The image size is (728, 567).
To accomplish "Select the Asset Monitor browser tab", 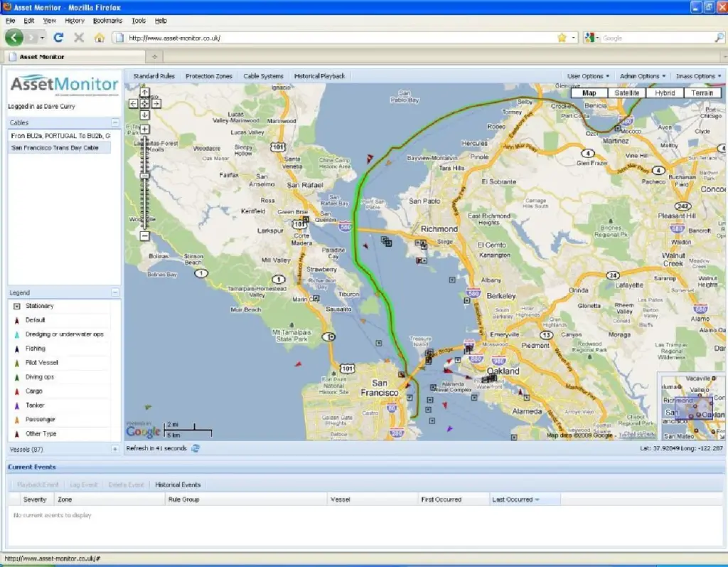I will pos(75,57).
